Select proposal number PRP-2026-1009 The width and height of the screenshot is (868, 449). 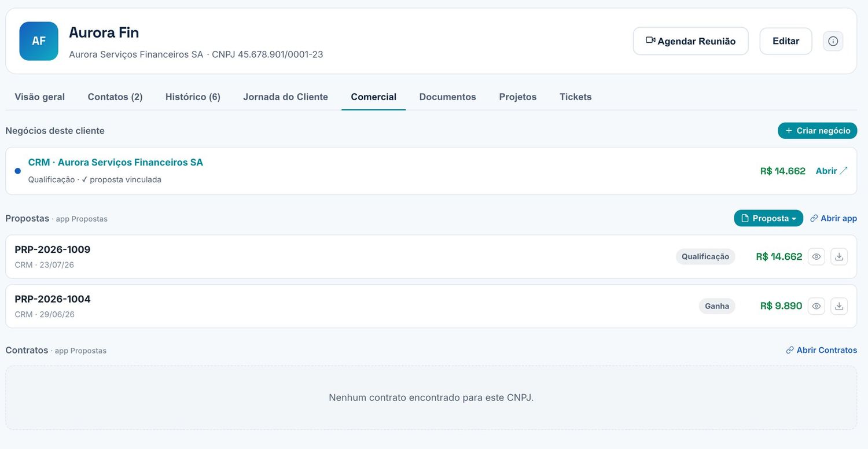click(x=53, y=249)
